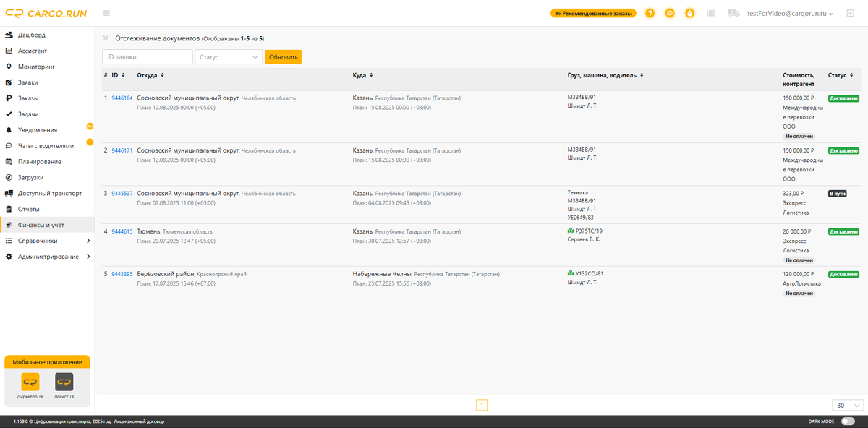The height and width of the screenshot is (428, 868).
Task: Open request link 9446164
Action: pyautogui.click(x=122, y=98)
